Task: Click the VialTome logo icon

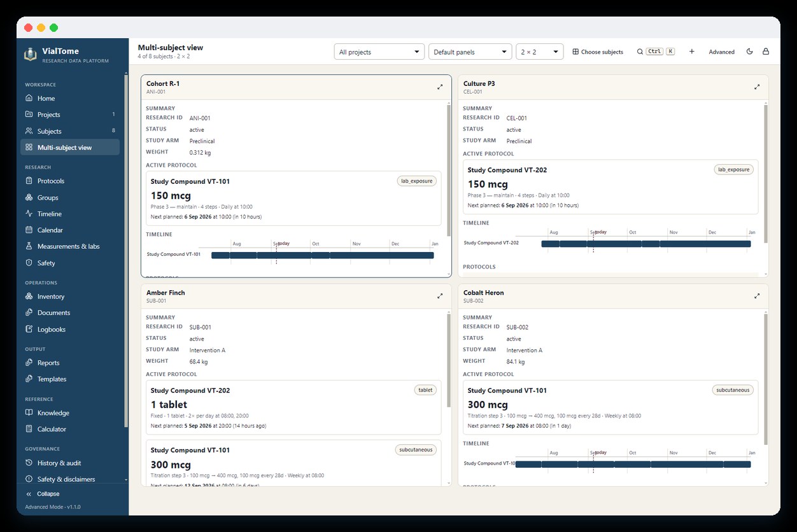Action: click(x=31, y=55)
